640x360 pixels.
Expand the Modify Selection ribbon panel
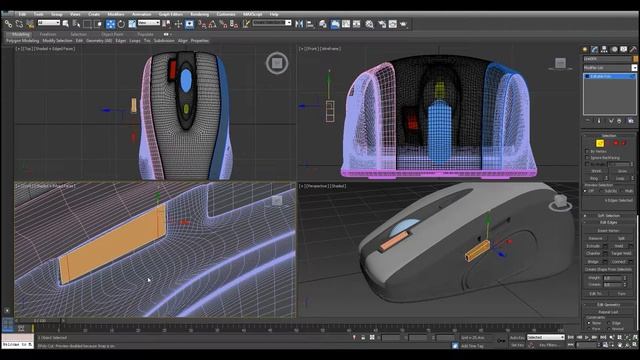[x=58, y=41]
